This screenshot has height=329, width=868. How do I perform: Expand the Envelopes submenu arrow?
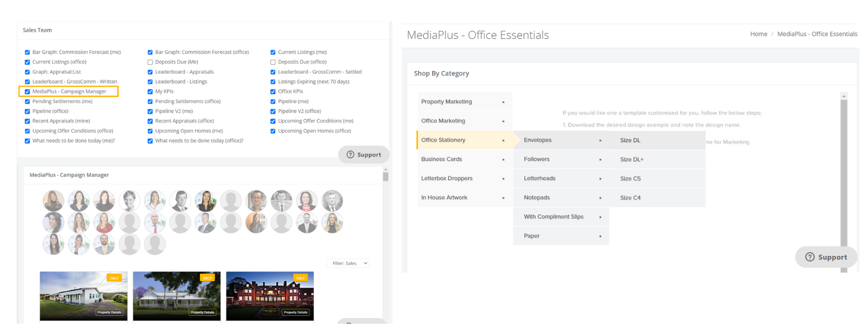600,141
